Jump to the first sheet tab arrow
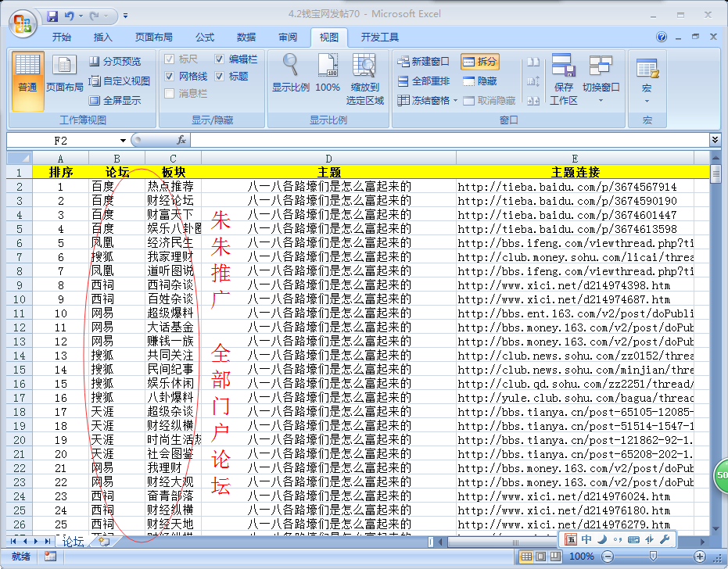The image size is (728, 569). pyautogui.click(x=13, y=541)
